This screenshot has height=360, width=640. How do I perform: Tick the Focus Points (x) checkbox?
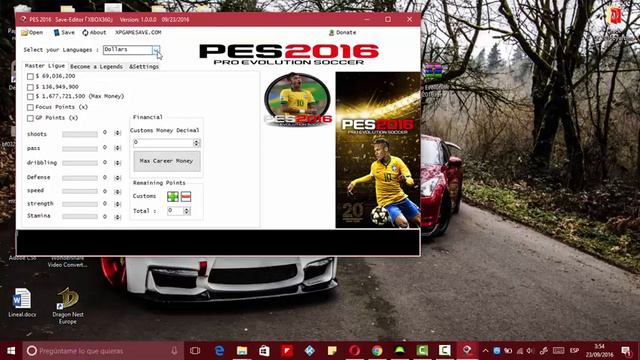tap(30, 107)
